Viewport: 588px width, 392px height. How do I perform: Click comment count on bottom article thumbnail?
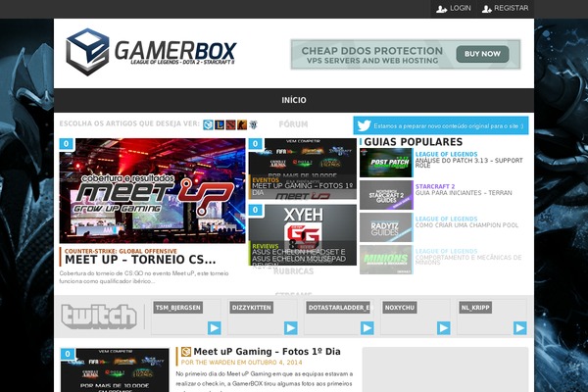pos(68,354)
